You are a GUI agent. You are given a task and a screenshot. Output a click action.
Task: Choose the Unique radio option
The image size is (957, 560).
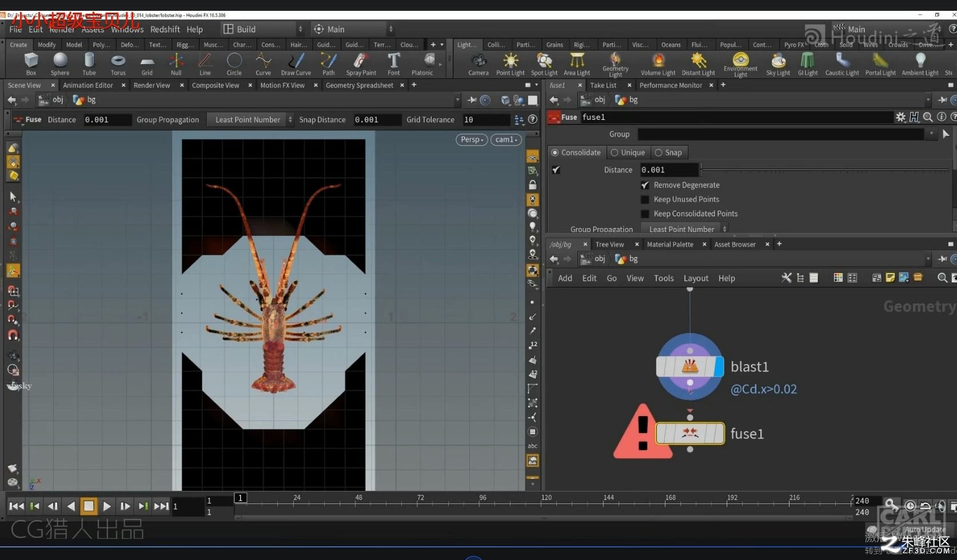point(628,153)
